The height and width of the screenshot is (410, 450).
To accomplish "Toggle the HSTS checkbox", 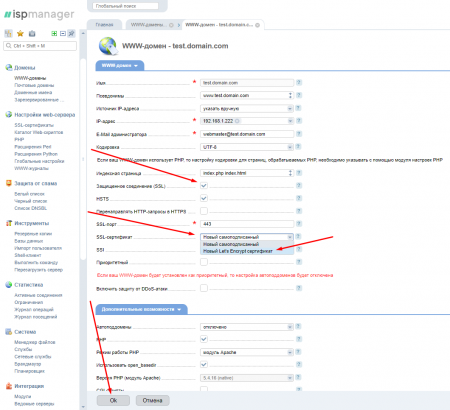I will point(204,198).
